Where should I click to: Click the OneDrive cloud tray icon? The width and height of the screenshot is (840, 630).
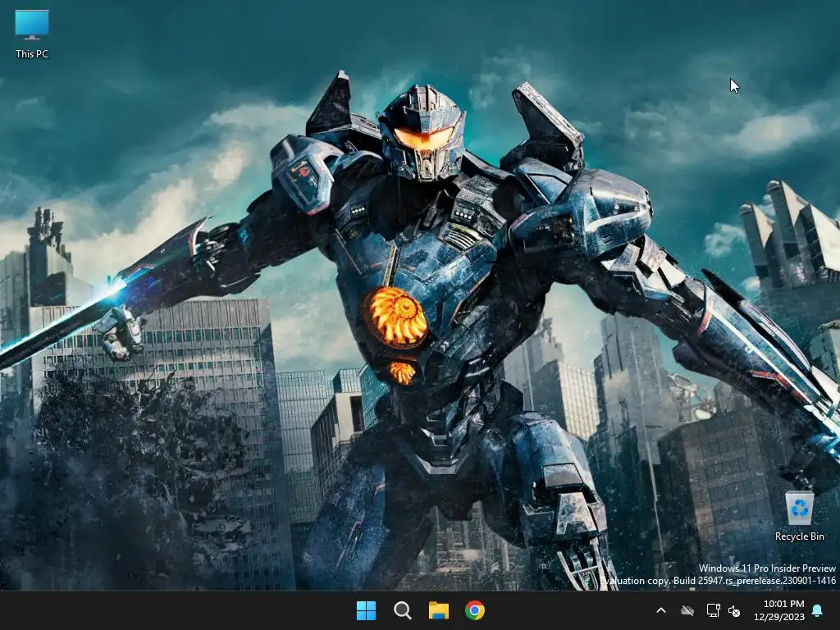[687, 610]
